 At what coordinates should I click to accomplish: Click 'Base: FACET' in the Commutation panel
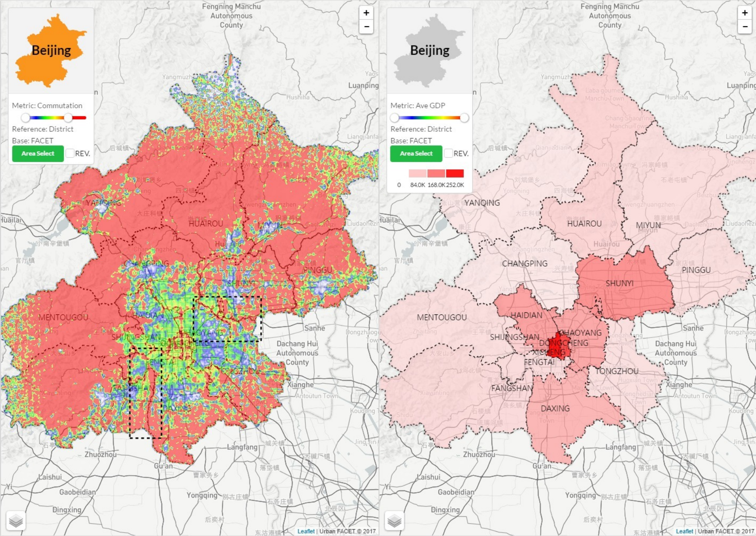(x=33, y=141)
